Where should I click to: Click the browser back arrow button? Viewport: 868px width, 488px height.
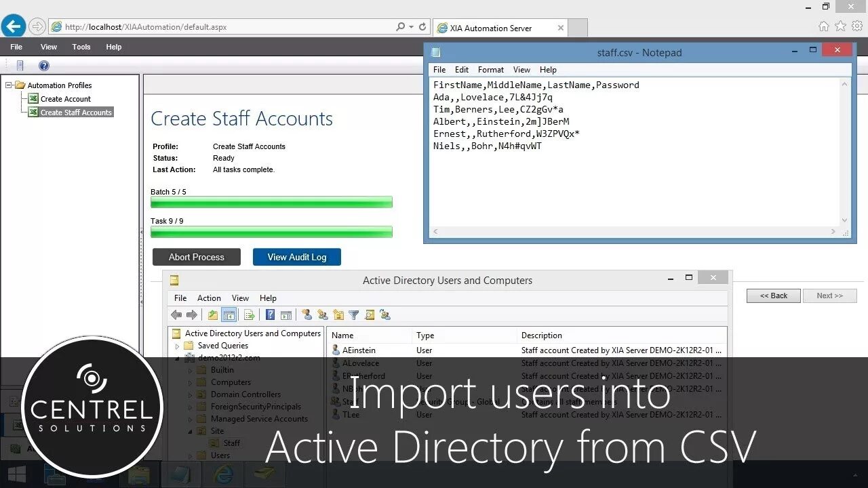coord(14,26)
